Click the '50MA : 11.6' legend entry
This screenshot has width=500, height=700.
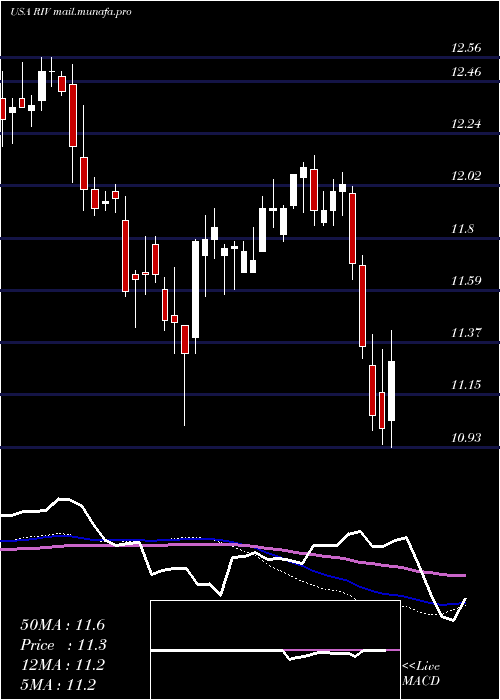62,625
